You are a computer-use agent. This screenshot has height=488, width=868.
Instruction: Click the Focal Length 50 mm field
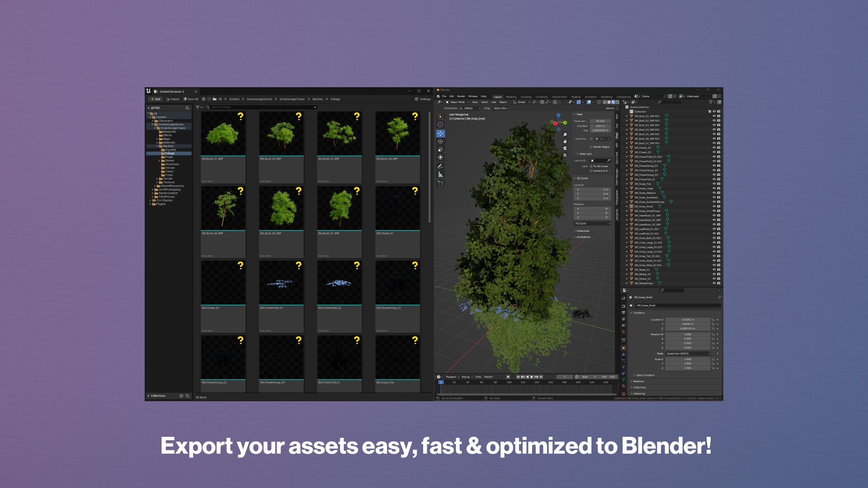click(600, 121)
